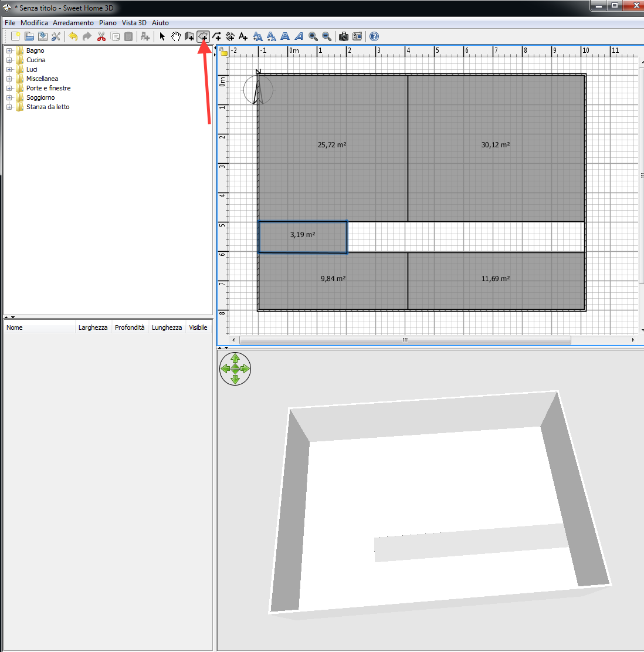This screenshot has height=652, width=644.
Task: Click the plan scrollbar left arrow
Action: 233,340
